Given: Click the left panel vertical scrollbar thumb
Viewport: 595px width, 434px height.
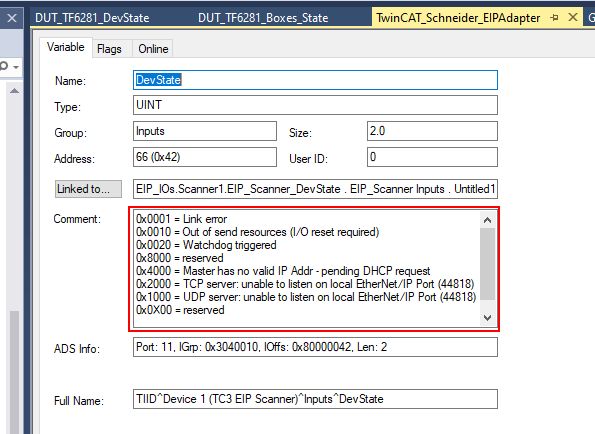Looking at the screenshot, I should 14,372.
